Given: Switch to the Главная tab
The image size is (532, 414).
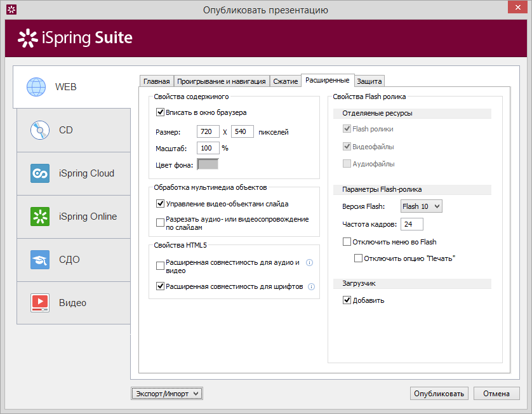Looking at the screenshot, I should (156, 81).
